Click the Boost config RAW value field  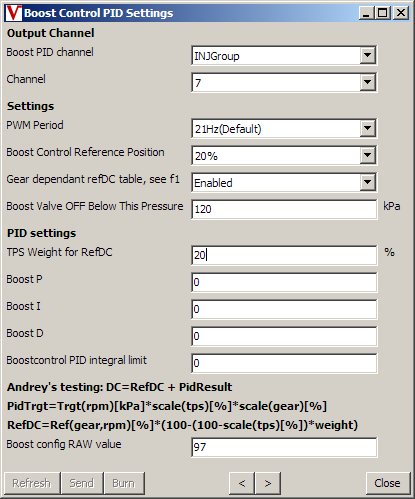coord(284,447)
